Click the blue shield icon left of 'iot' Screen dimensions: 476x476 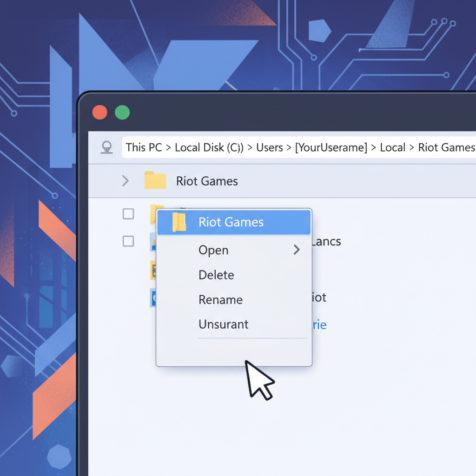pos(153,297)
